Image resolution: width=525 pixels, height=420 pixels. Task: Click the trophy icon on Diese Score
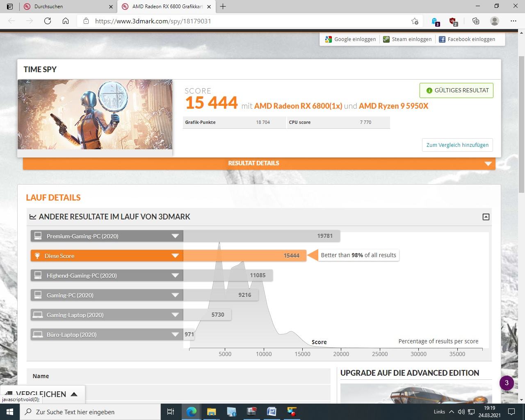tap(37, 256)
